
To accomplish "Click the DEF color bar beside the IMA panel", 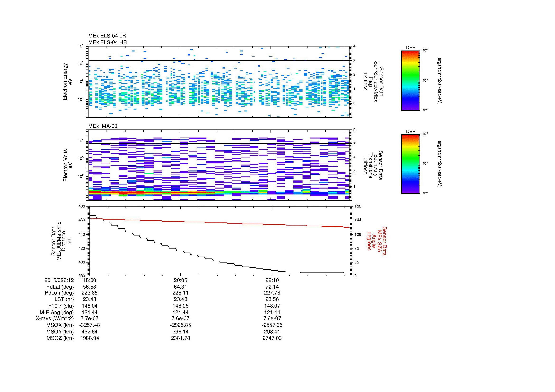I will click(x=410, y=164).
